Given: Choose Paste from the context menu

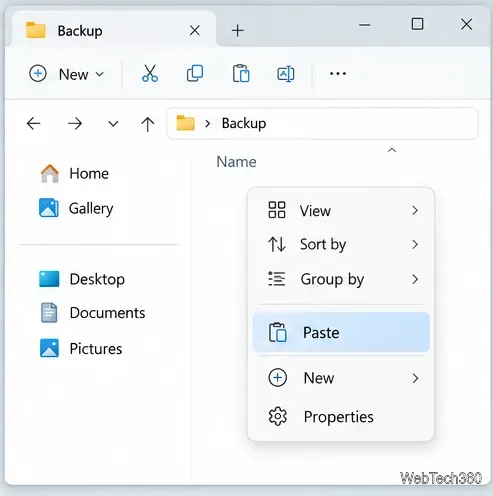Looking at the screenshot, I should pos(341,332).
